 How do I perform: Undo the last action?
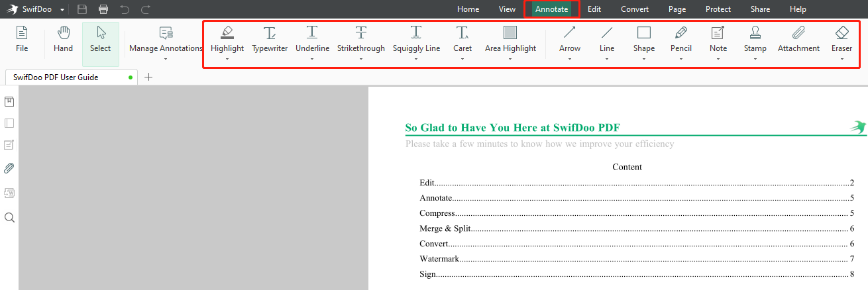point(125,9)
